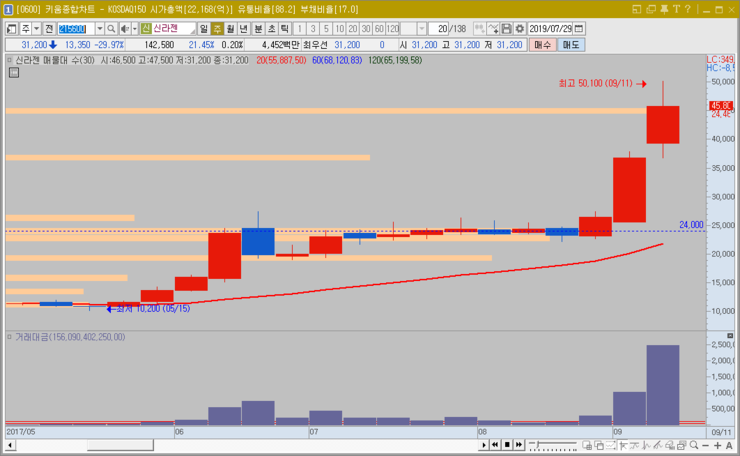
Task: Click the volume panel corner collapse icon
Action: 730,336
